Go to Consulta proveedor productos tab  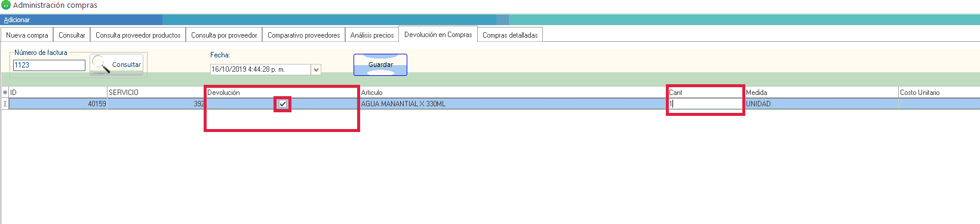(x=138, y=35)
